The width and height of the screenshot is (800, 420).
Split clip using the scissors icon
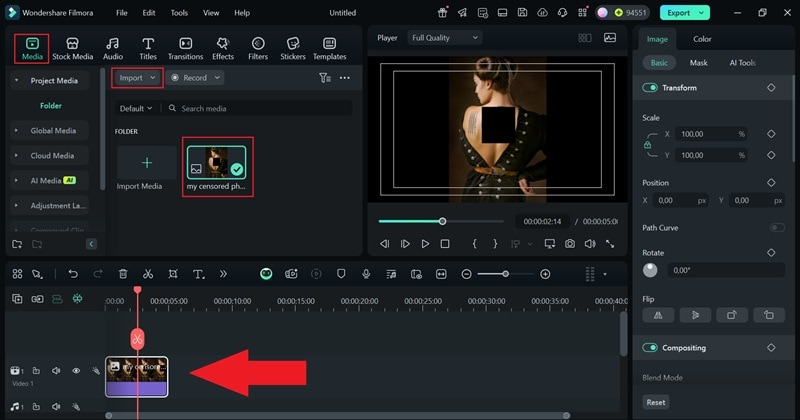pyautogui.click(x=148, y=274)
